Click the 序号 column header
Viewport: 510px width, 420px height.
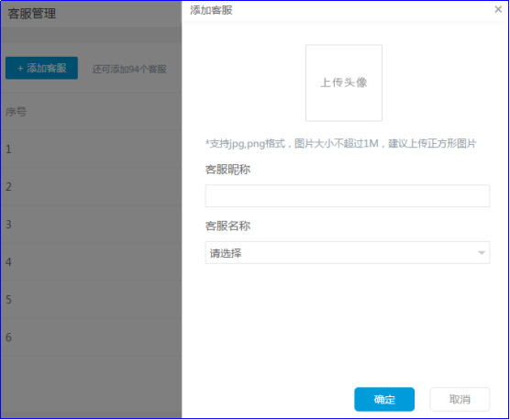(x=16, y=112)
